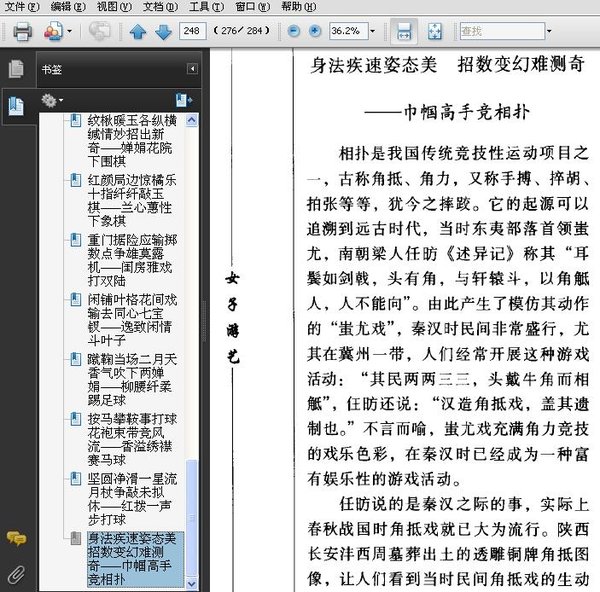
Task: Click bookmark icon beside 闺房雅戏打双陆
Action: [76, 240]
